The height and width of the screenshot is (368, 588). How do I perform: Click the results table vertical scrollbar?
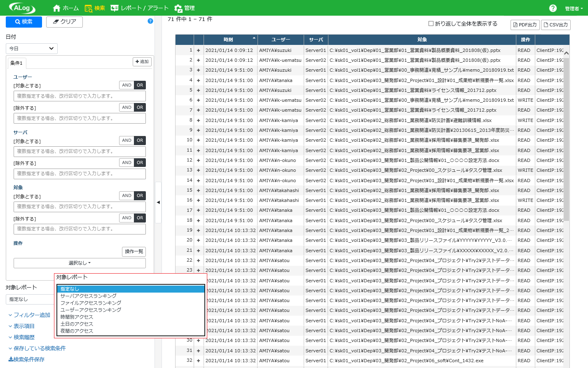pyautogui.click(x=566, y=136)
